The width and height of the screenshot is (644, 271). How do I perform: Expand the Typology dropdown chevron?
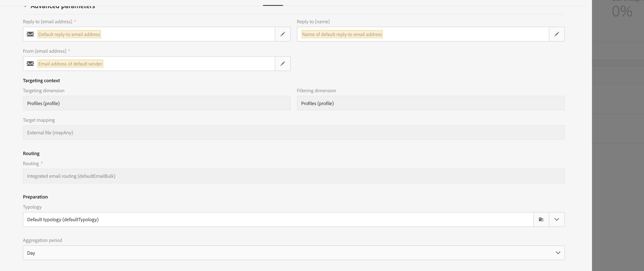pos(556,220)
